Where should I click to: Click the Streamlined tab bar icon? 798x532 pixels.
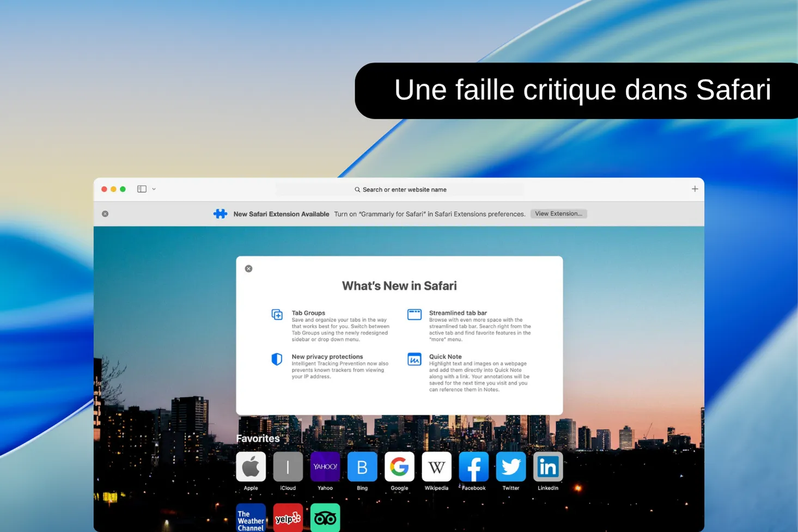414,314
